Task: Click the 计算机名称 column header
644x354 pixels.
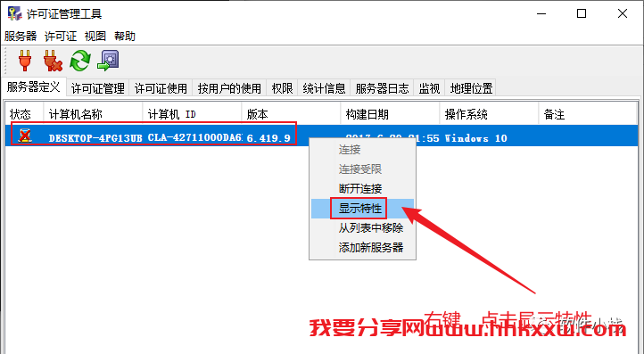Action: 93,114
